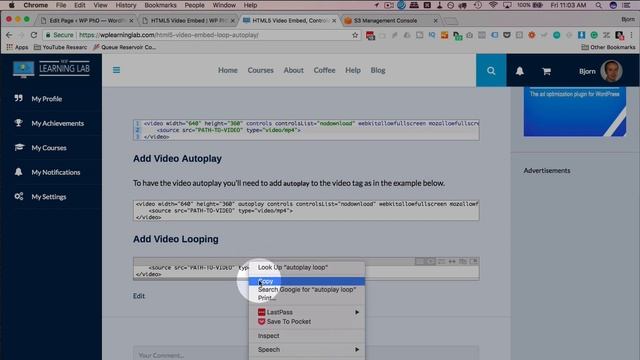Screen dimensions: 640x360
Task: Go to Home in site navigation
Action: [228, 70]
